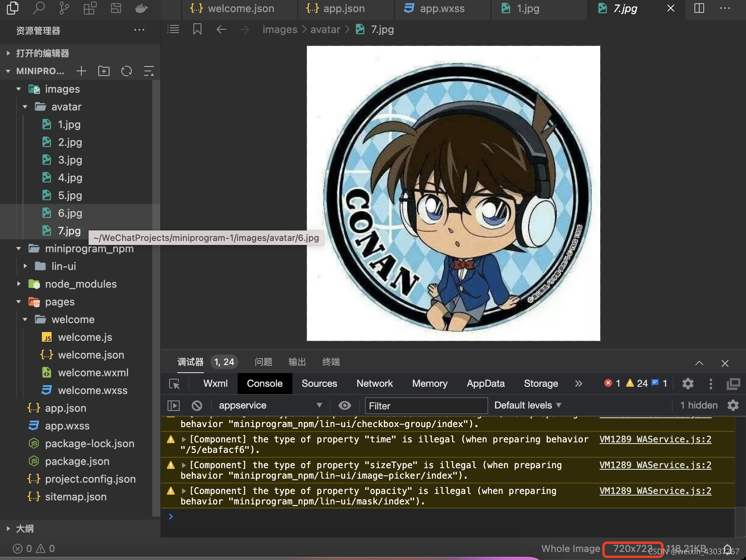Viewport: 746px width, 560px height.
Task: Show more DevTools tabs chevron
Action: [x=578, y=384]
